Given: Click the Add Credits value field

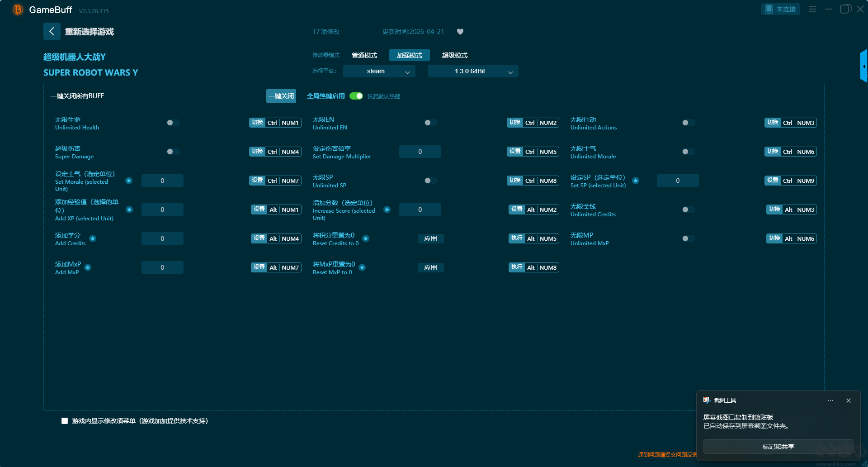Looking at the screenshot, I should point(162,238).
